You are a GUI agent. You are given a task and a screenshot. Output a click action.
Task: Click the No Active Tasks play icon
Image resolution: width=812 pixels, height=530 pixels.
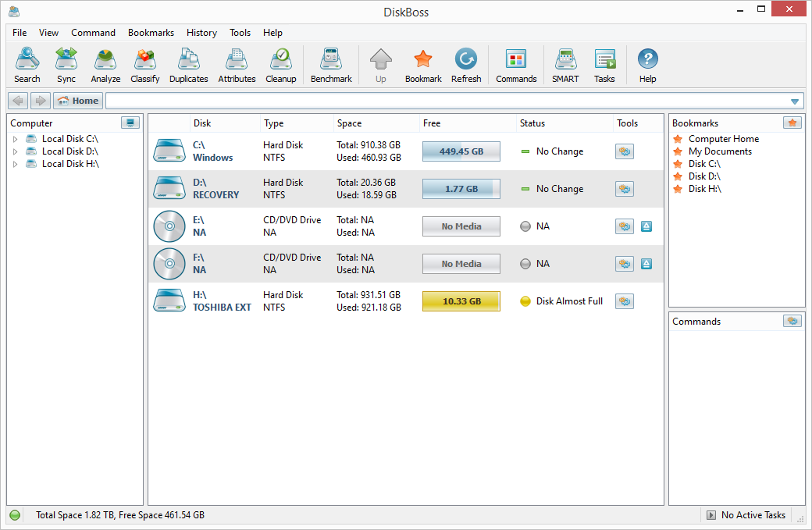(711, 515)
